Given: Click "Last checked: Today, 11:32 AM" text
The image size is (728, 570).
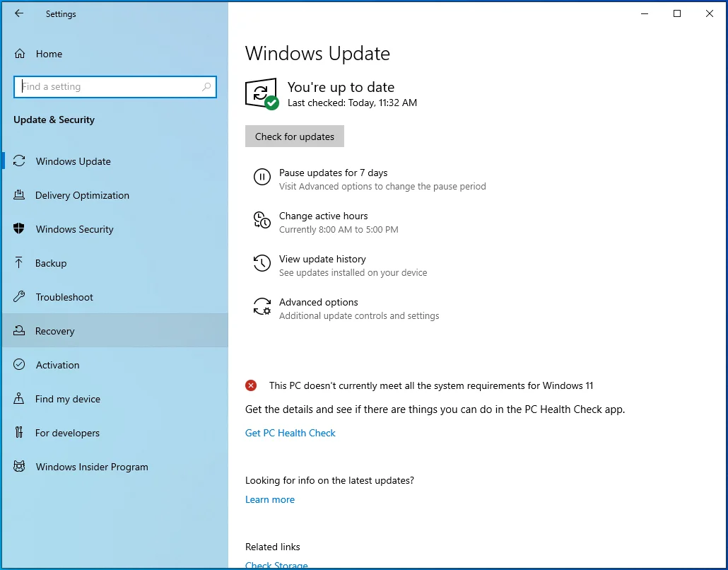Looking at the screenshot, I should tap(352, 103).
